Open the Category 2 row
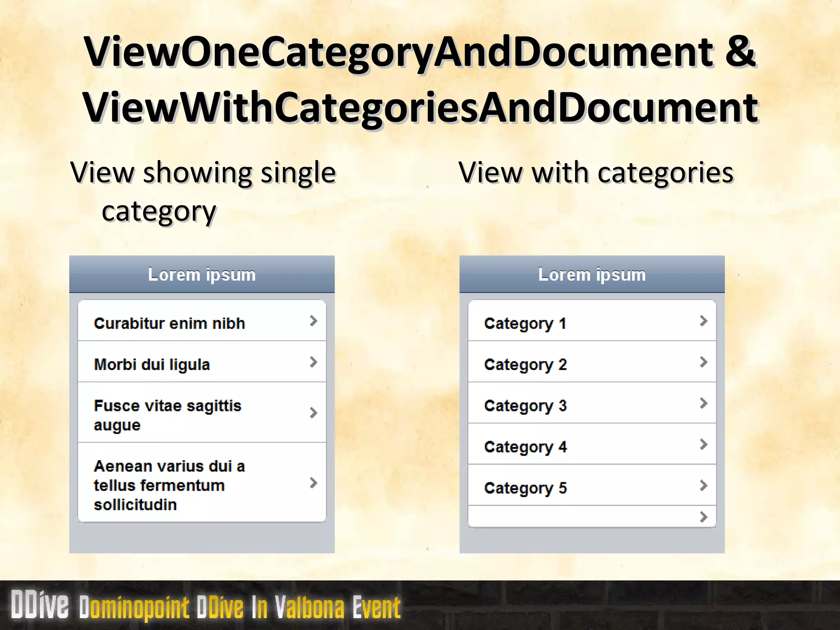The width and height of the screenshot is (840, 630). [x=592, y=362]
